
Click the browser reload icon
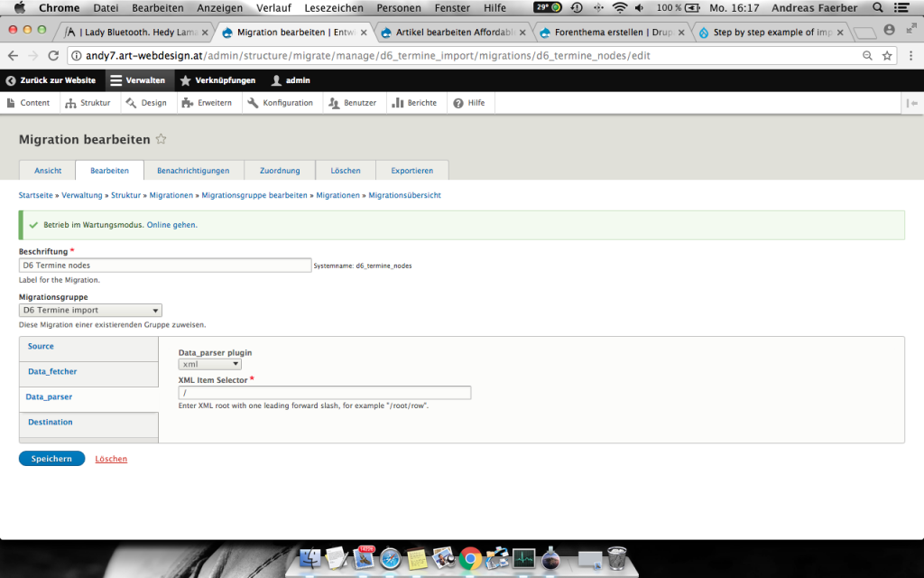pos(53,55)
